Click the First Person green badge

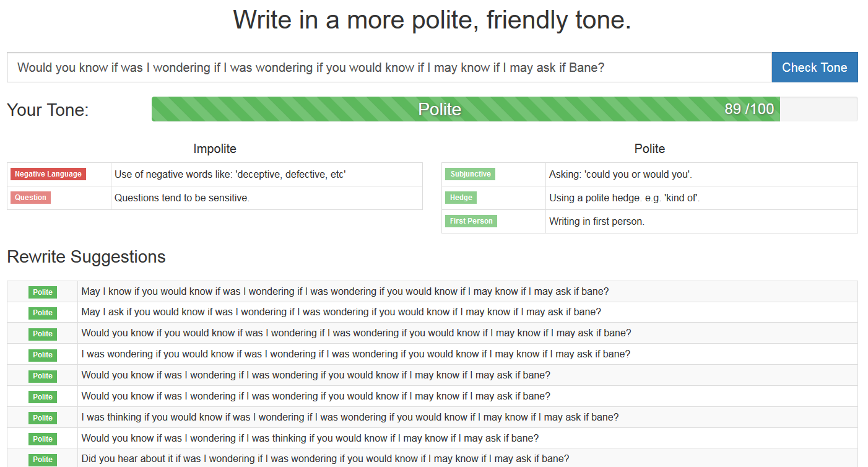tap(471, 221)
